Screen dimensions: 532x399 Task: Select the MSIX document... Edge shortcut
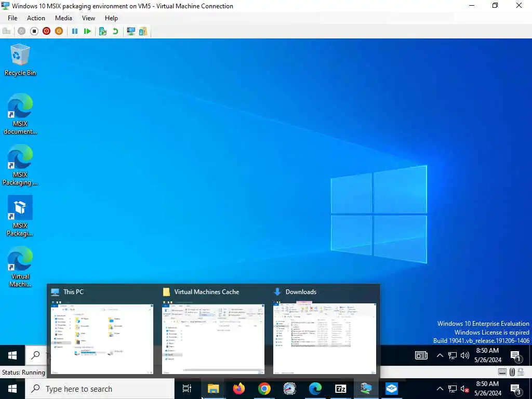(20, 114)
